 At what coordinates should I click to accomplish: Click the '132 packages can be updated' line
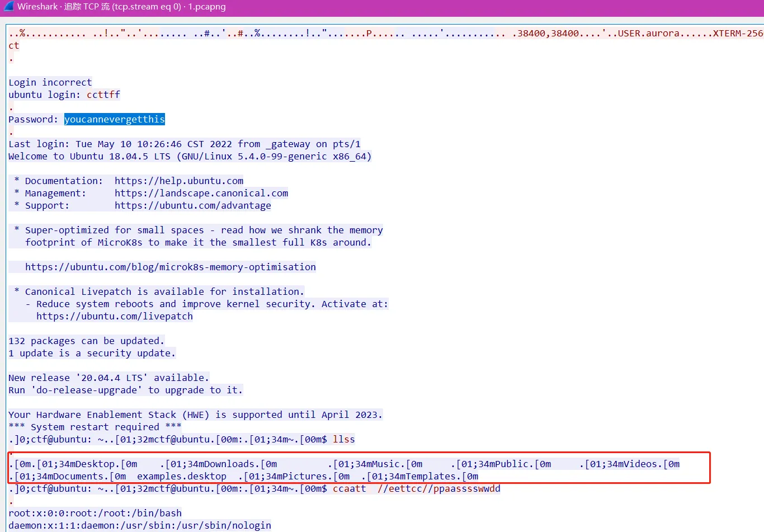tap(86, 341)
